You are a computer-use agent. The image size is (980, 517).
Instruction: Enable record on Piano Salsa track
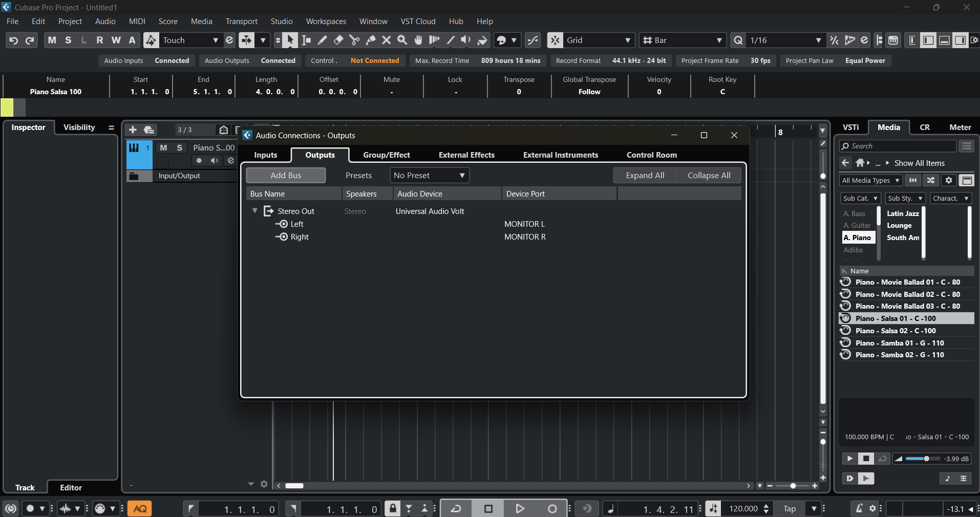click(199, 161)
